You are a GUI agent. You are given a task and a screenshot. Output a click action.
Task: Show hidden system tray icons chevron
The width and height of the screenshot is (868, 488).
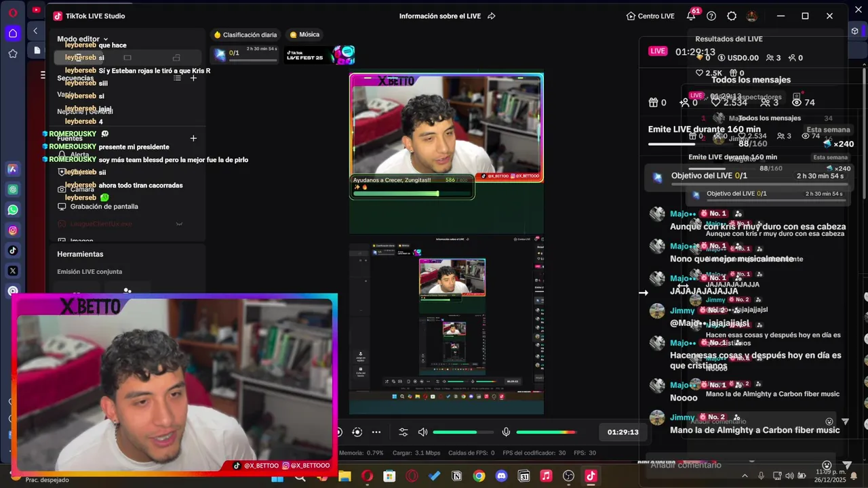(x=745, y=476)
